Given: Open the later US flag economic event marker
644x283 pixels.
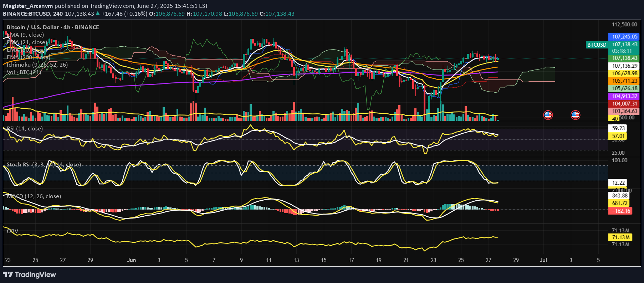Looking at the screenshot, I should tap(575, 115).
